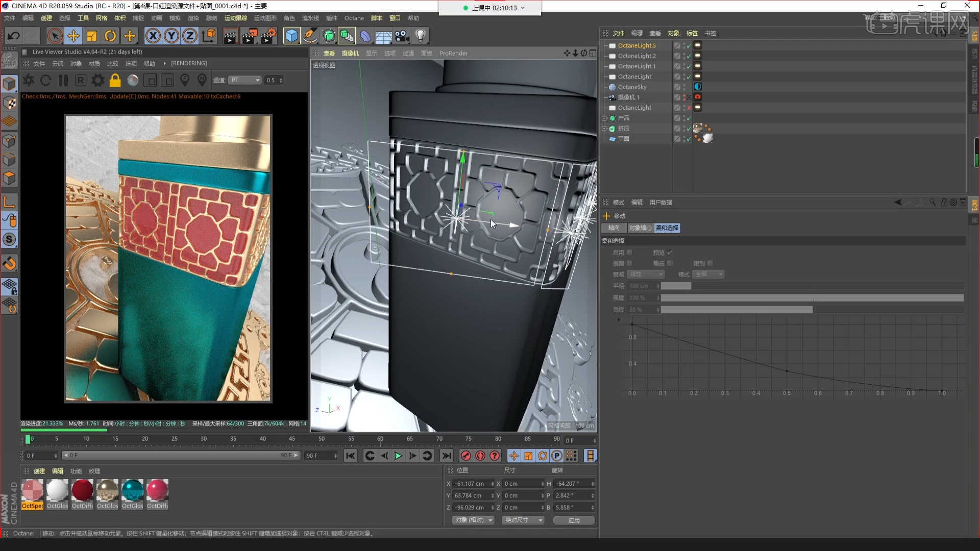Toggle OctaneLight.2 enable checkmark

(x=689, y=56)
